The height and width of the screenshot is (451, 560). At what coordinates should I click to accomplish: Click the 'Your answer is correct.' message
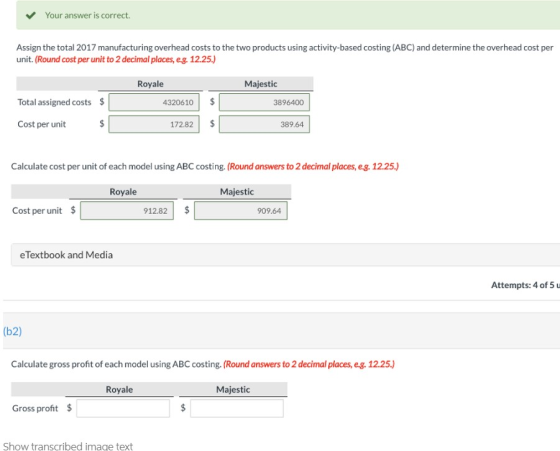tap(88, 15)
